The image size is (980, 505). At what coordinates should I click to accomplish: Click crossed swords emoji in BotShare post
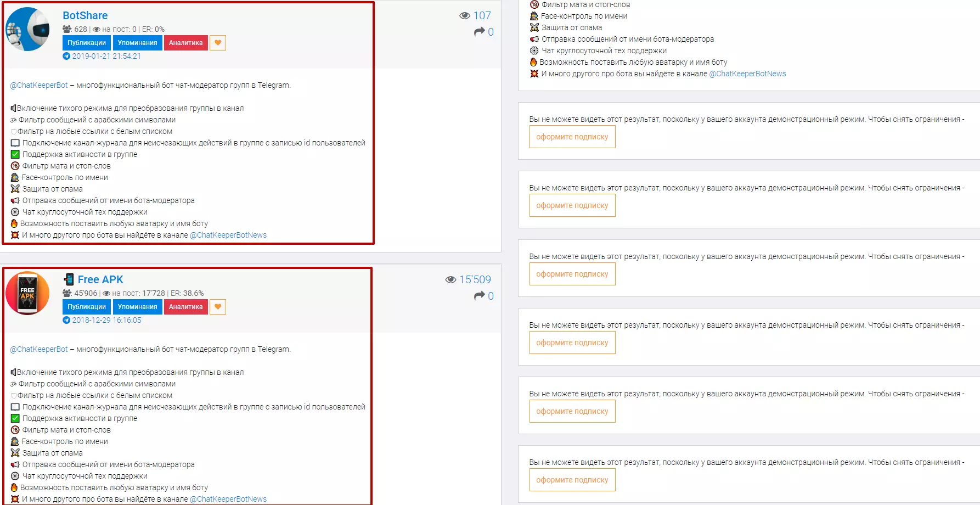click(x=15, y=189)
